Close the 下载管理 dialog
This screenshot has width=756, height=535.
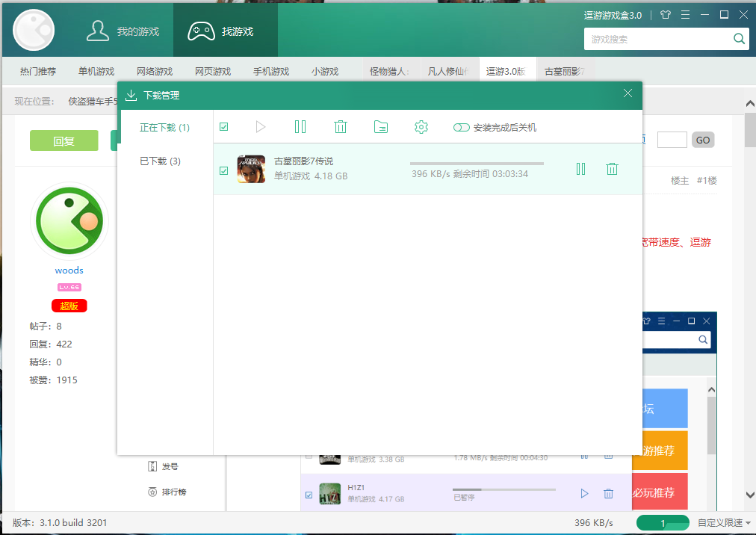(628, 93)
